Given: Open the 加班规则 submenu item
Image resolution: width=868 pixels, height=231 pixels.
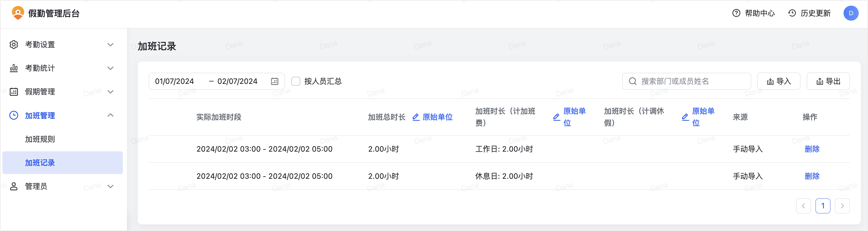Looking at the screenshot, I should coord(40,139).
